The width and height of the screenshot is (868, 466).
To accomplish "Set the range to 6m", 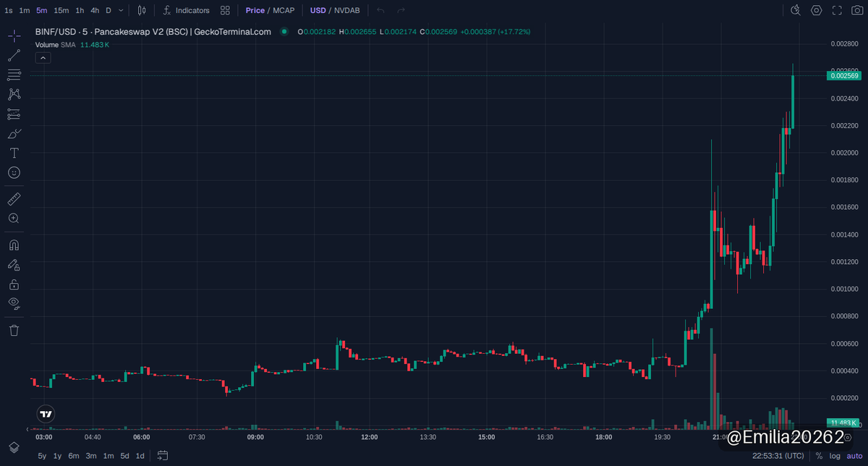I will pyautogui.click(x=74, y=456).
